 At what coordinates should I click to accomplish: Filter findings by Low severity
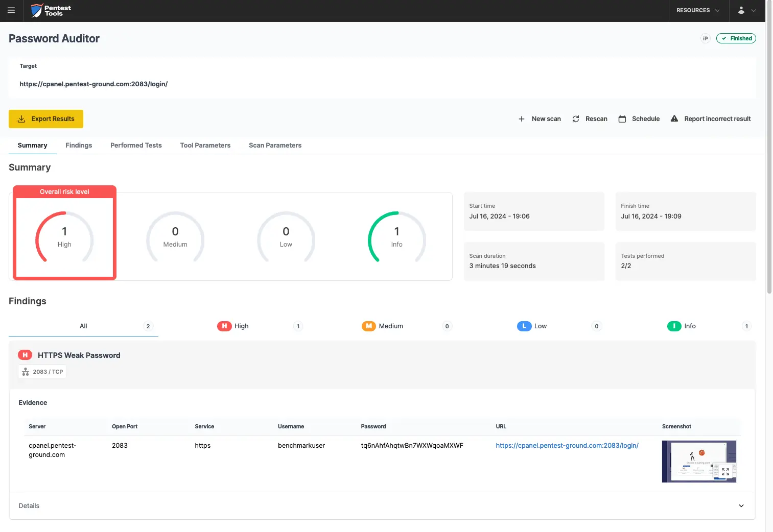[559, 326]
